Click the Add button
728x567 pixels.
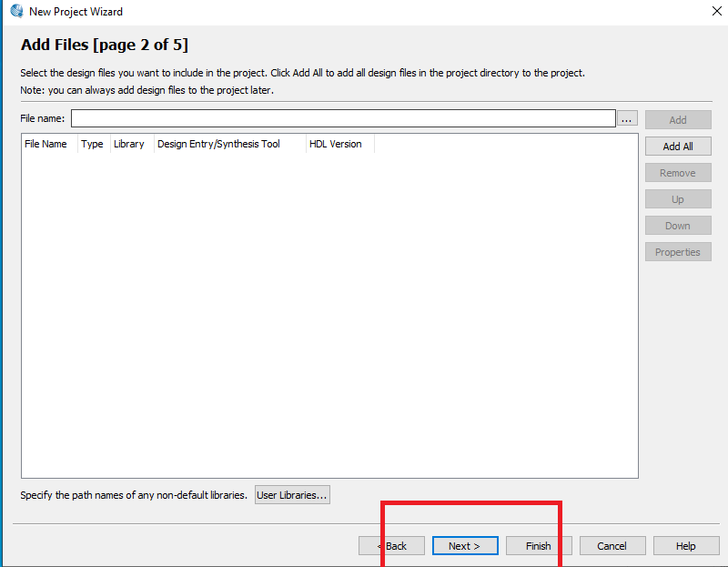[x=678, y=120]
